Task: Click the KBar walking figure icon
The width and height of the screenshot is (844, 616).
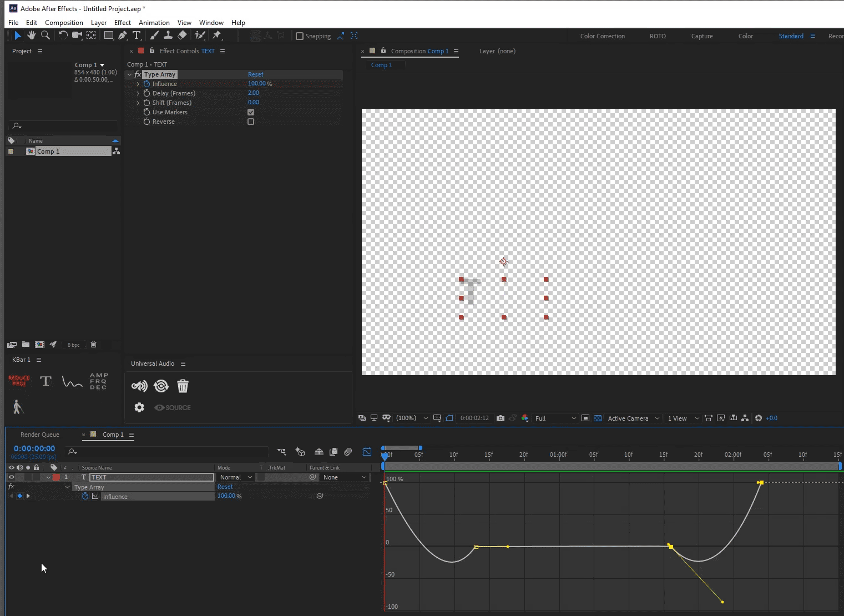Action: [18, 407]
